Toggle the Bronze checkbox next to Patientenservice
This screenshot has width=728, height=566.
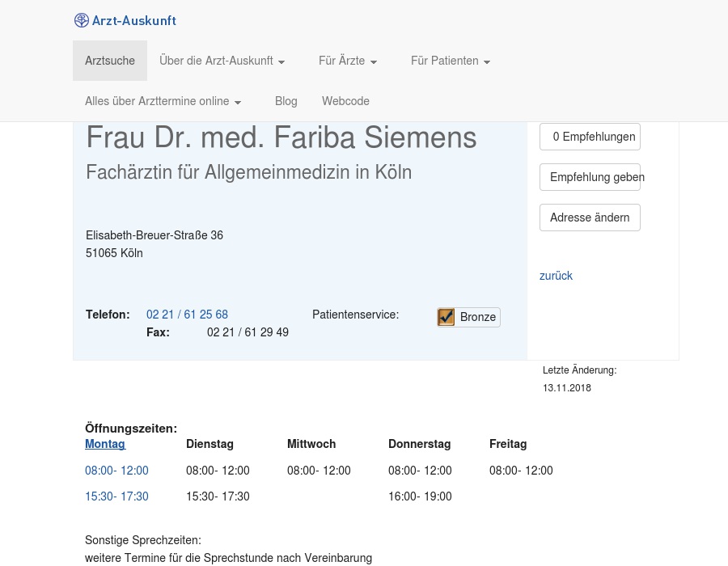[447, 317]
